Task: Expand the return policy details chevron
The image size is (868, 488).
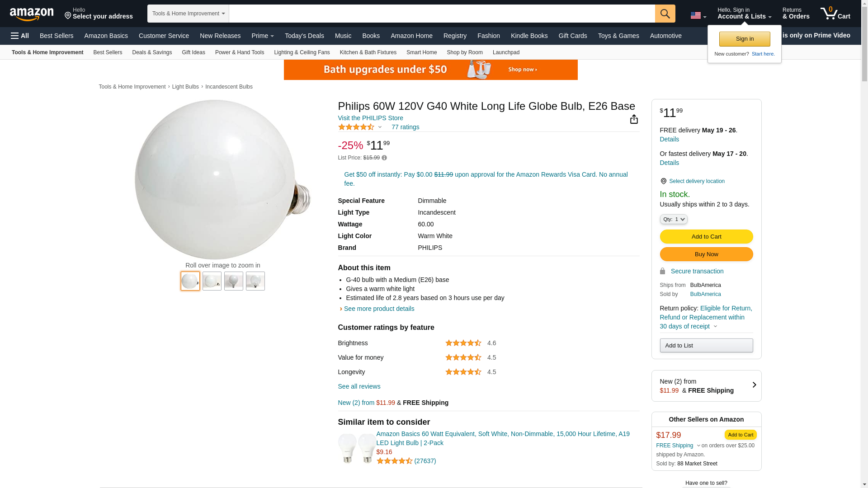Action: tap(715, 327)
